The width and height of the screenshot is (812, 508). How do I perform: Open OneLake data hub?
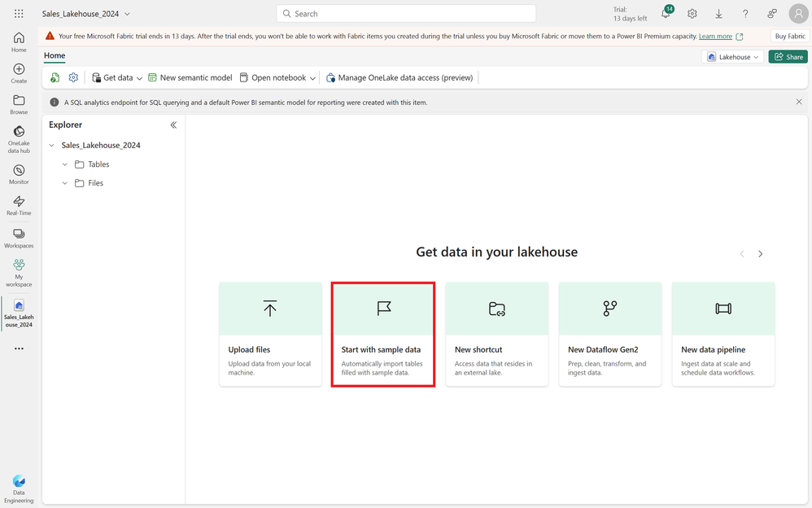19,139
